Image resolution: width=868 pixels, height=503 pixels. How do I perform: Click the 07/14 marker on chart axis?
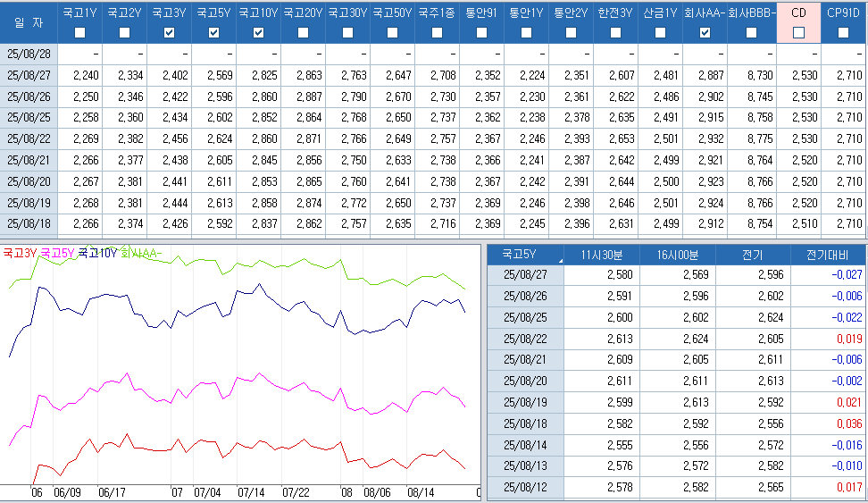tap(251, 492)
